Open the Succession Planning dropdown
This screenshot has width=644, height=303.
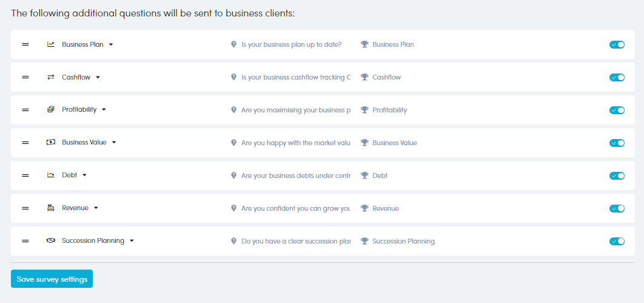point(132,241)
